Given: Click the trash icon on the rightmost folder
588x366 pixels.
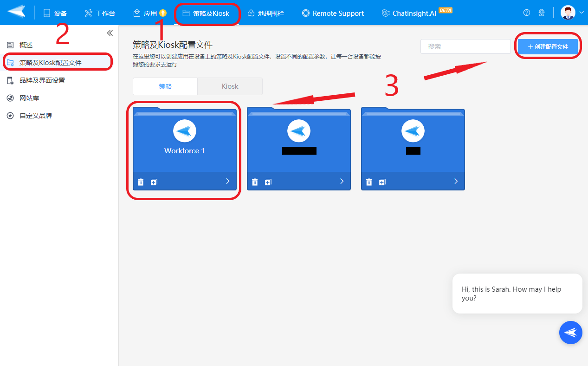Looking at the screenshot, I should pyautogui.click(x=369, y=182).
